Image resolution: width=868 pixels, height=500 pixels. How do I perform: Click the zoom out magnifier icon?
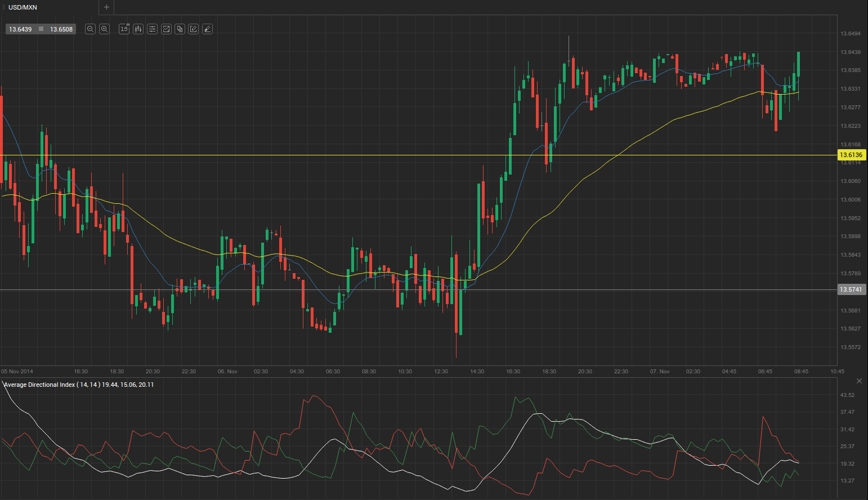[90, 29]
